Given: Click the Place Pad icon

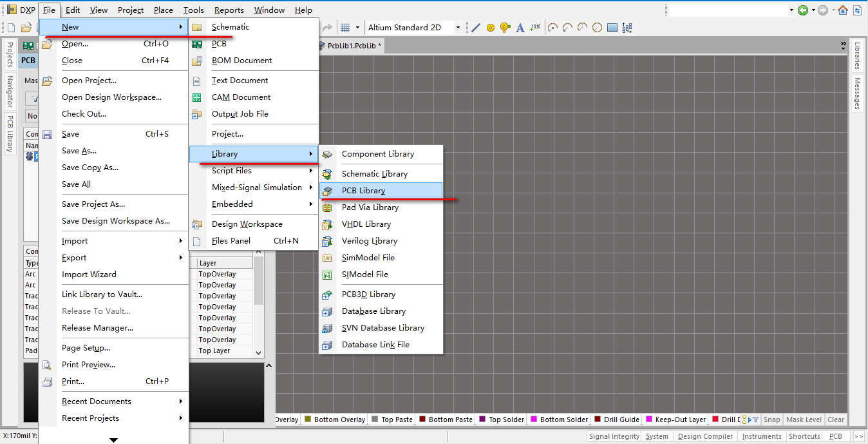Looking at the screenshot, I should pos(491,28).
